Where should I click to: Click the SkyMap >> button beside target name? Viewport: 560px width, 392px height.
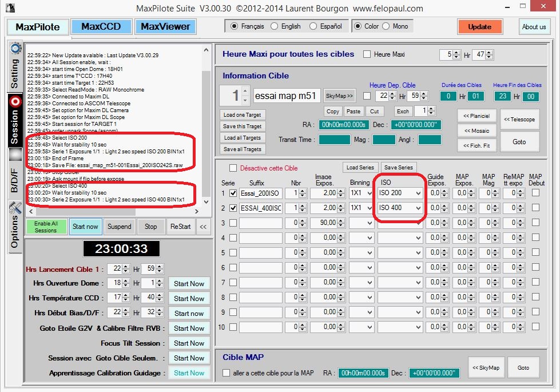pyautogui.click(x=339, y=96)
